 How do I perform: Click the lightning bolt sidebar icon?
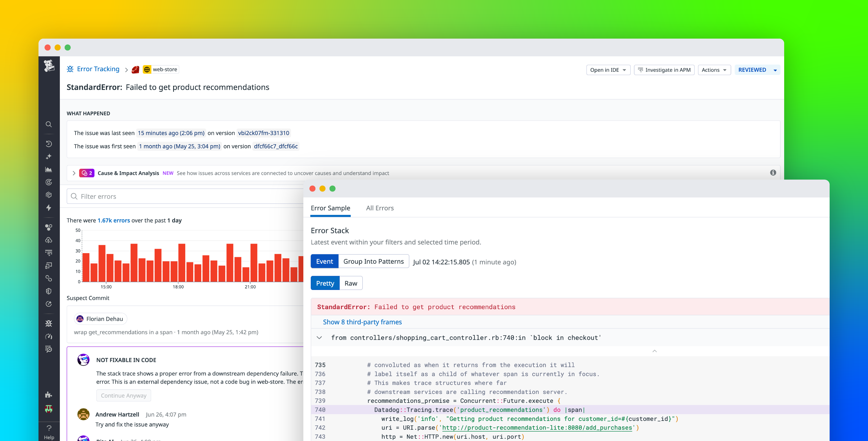pyautogui.click(x=49, y=208)
